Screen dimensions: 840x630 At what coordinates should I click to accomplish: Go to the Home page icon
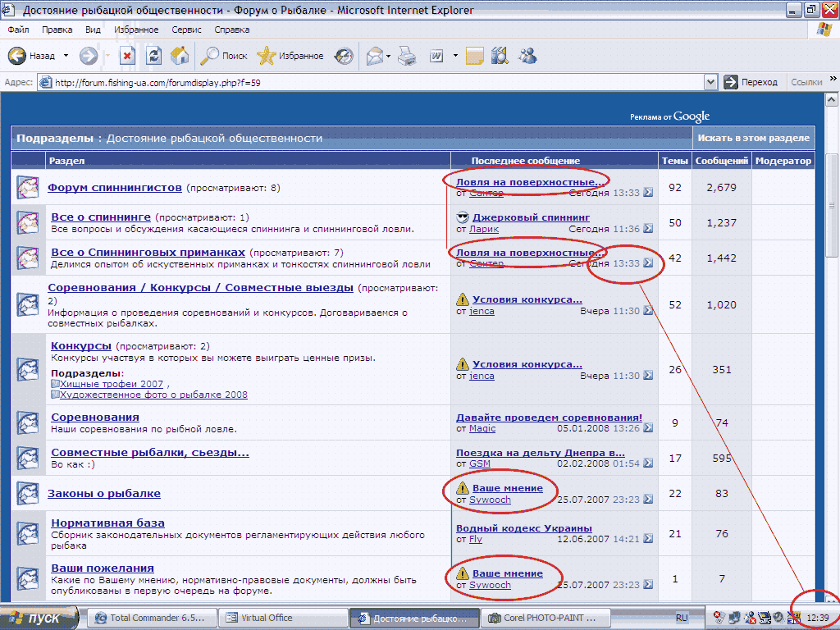pyautogui.click(x=180, y=56)
